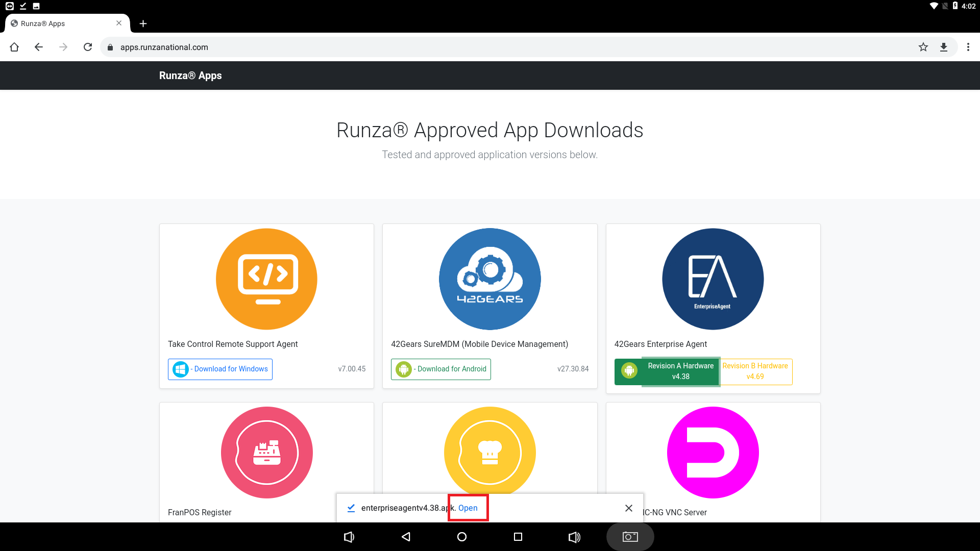Dismiss the download notification bar
This screenshot has height=551, width=980.
pyautogui.click(x=628, y=508)
